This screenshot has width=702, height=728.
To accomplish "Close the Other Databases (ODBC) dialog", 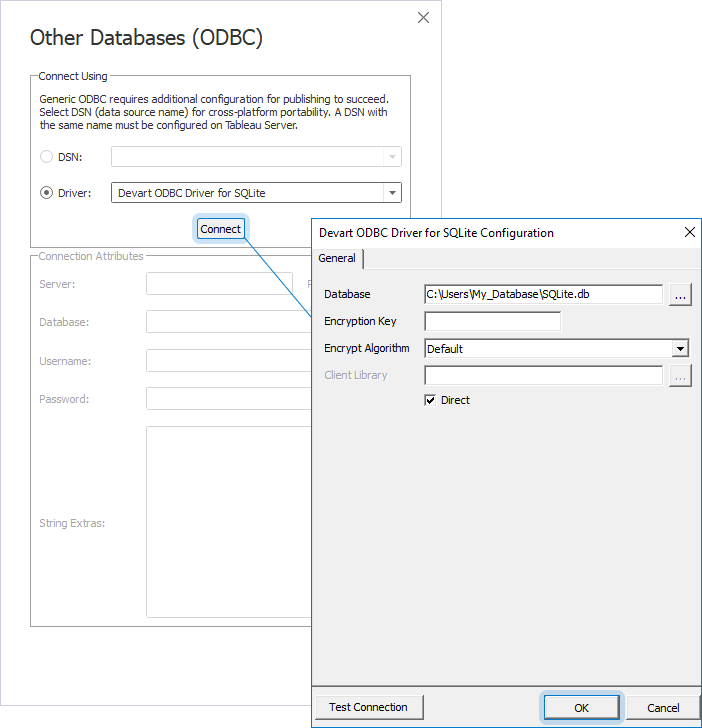I will coord(423,18).
